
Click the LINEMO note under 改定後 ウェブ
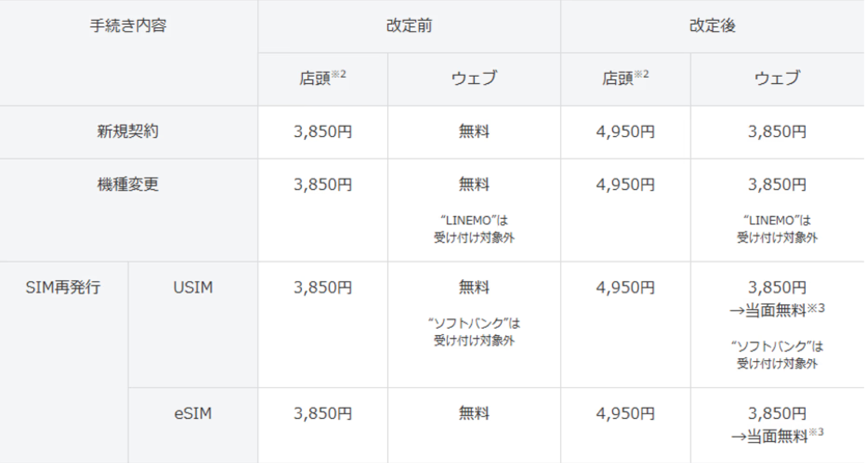click(777, 229)
